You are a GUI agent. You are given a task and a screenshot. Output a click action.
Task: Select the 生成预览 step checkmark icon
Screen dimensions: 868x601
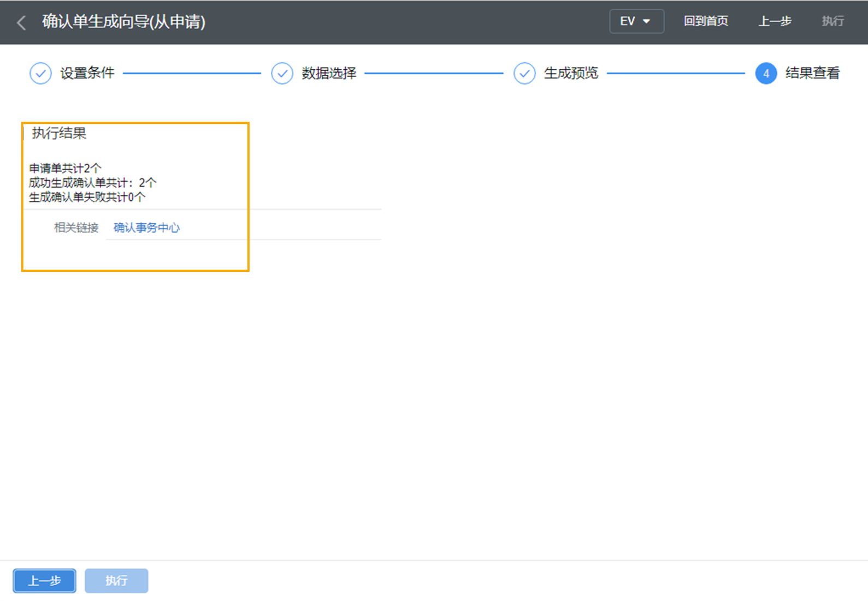(x=524, y=73)
